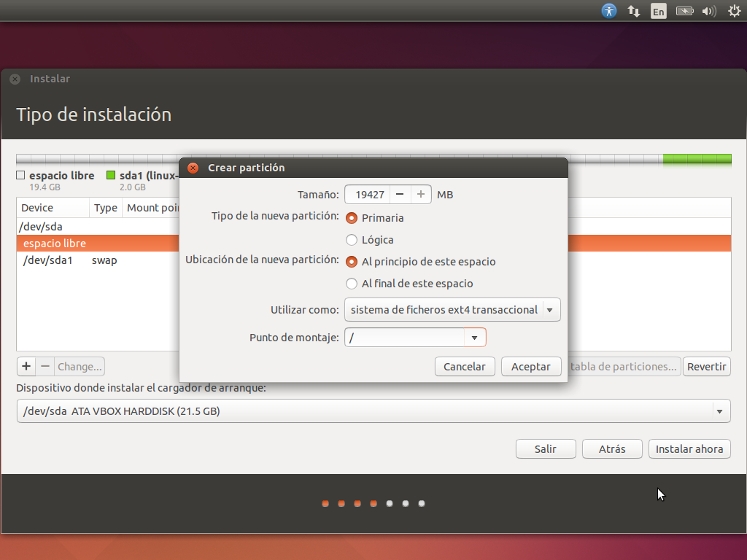
Task: Select "Al final de este espacio" option
Action: pos(351,284)
